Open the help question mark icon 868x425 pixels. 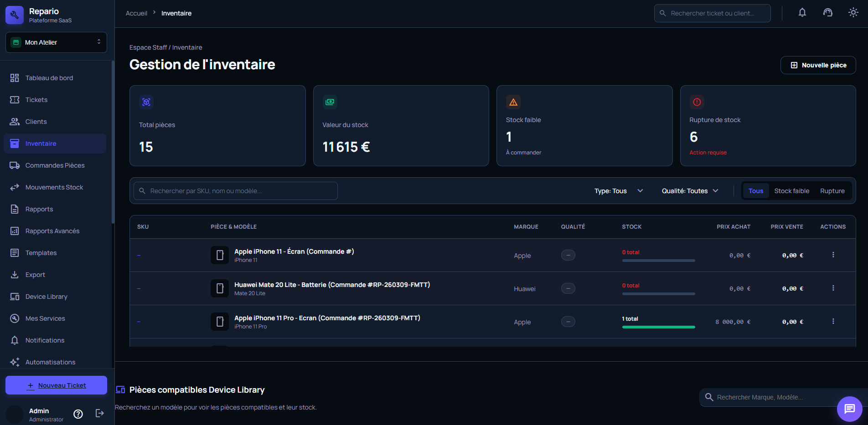(x=78, y=414)
